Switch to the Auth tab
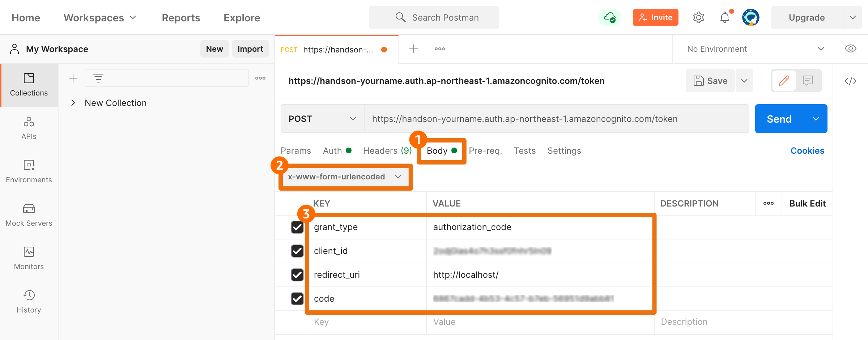The width and height of the screenshot is (868, 340). coord(337,150)
